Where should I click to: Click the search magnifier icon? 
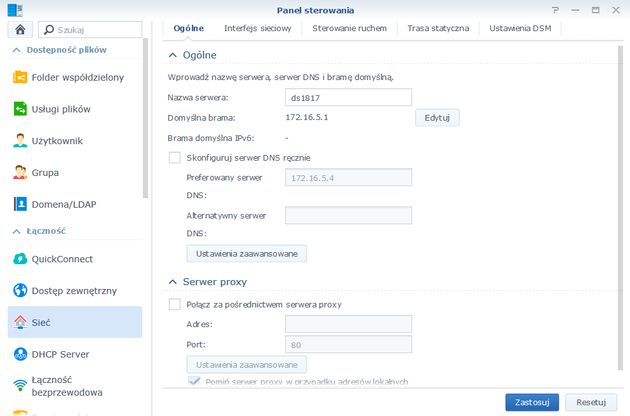click(49, 30)
